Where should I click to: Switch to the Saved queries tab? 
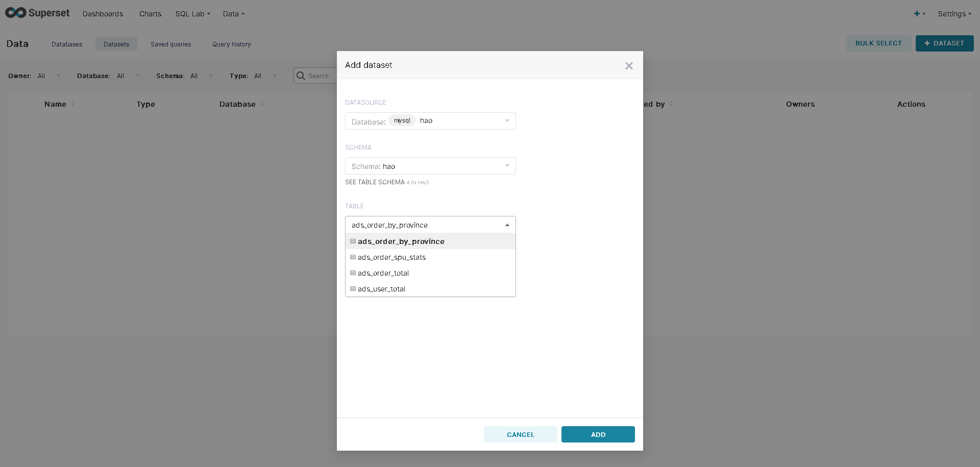click(170, 44)
